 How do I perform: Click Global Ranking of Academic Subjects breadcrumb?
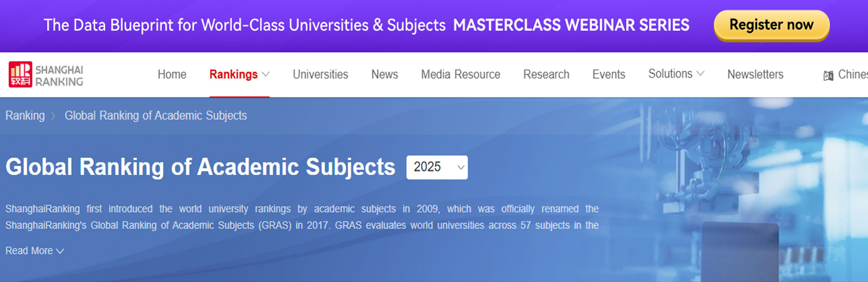point(156,116)
